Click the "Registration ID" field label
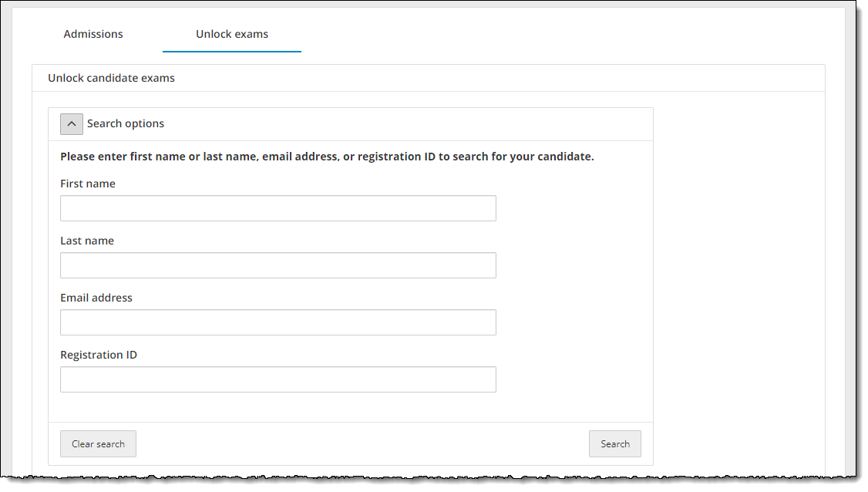The image size is (868, 492). (x=99, y=355)
